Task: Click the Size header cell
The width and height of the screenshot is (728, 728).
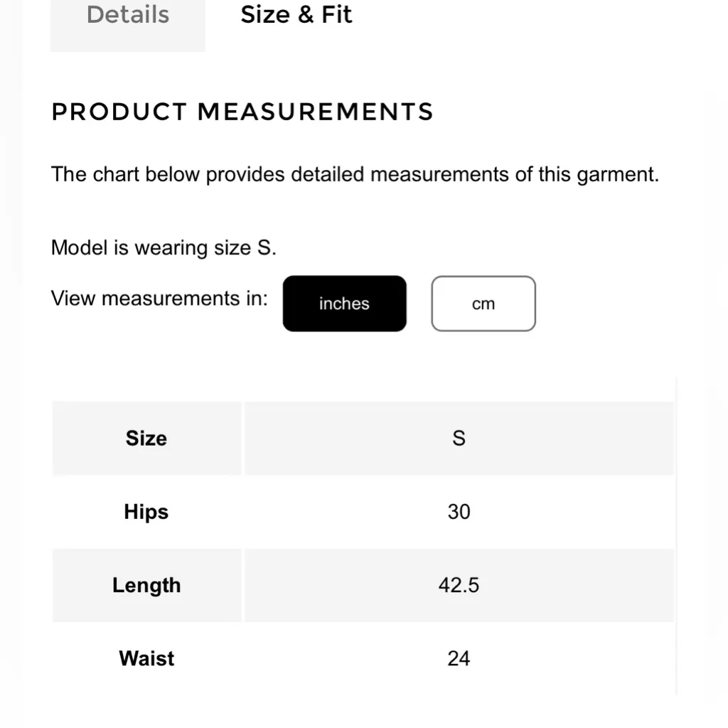Action: coord(146,439)
